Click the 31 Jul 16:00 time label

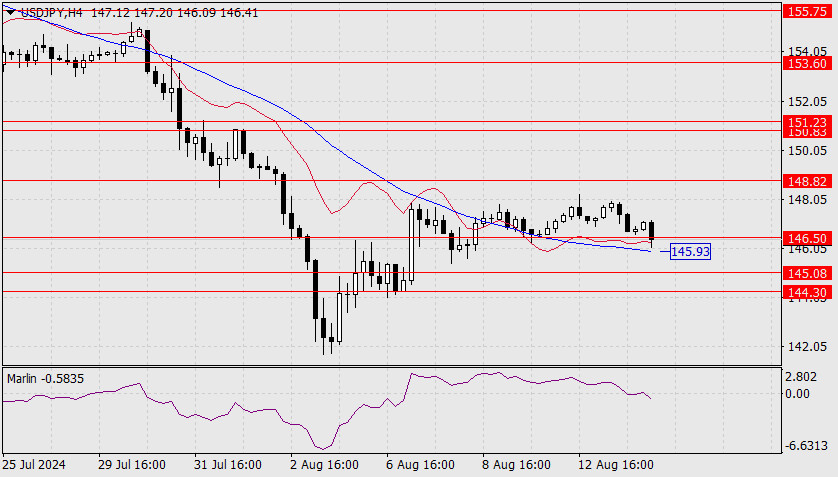[228, 465]
